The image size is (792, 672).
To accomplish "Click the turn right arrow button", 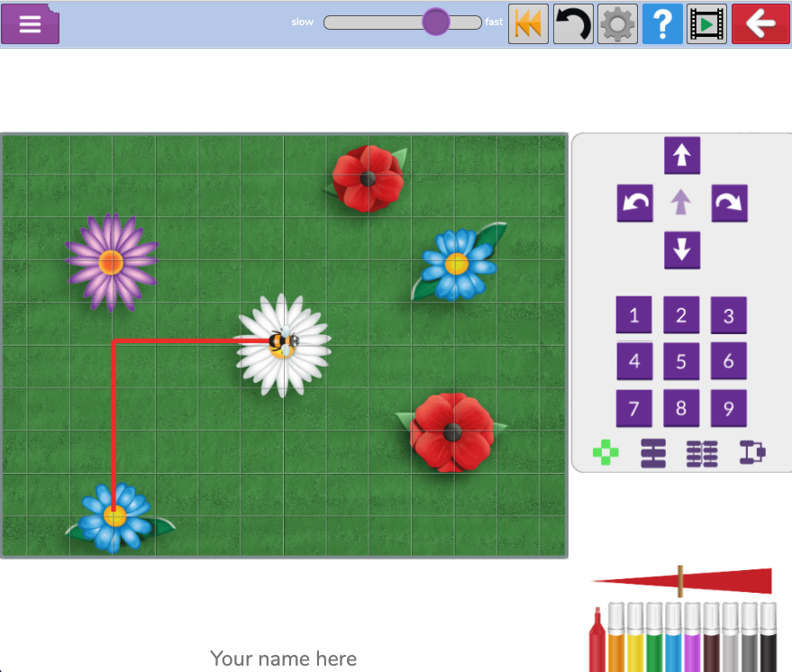I will coord(729,203).
